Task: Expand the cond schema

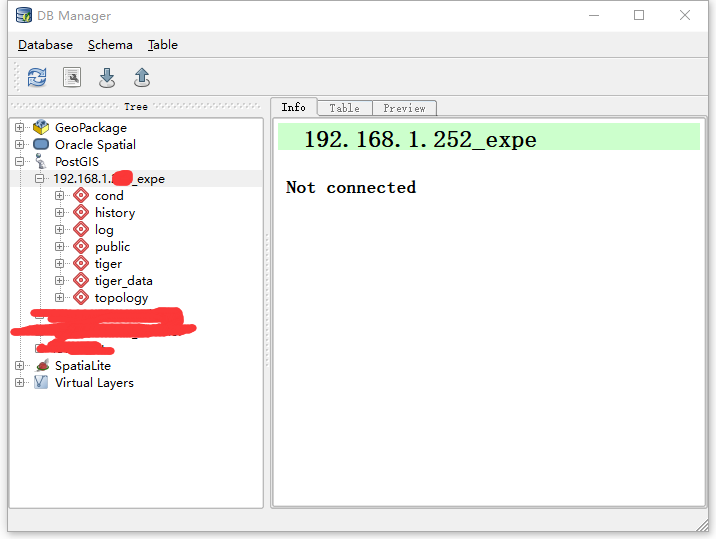Action: point(59,196)
